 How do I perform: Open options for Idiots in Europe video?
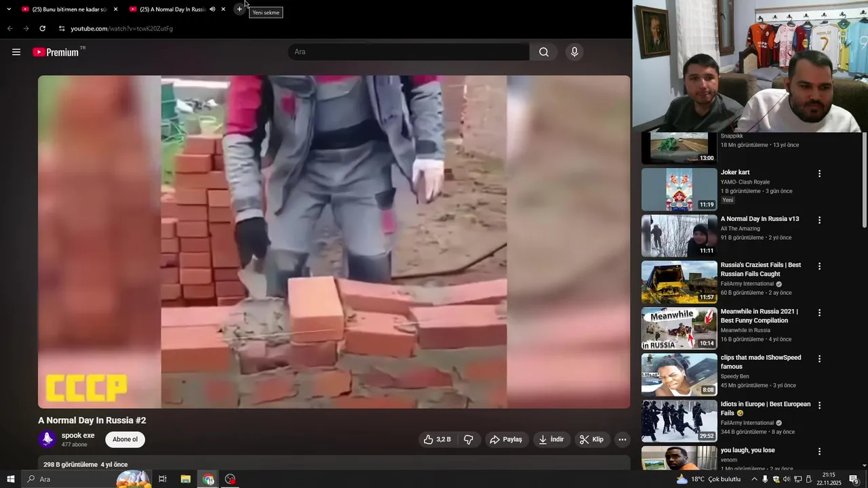[819, 405]
